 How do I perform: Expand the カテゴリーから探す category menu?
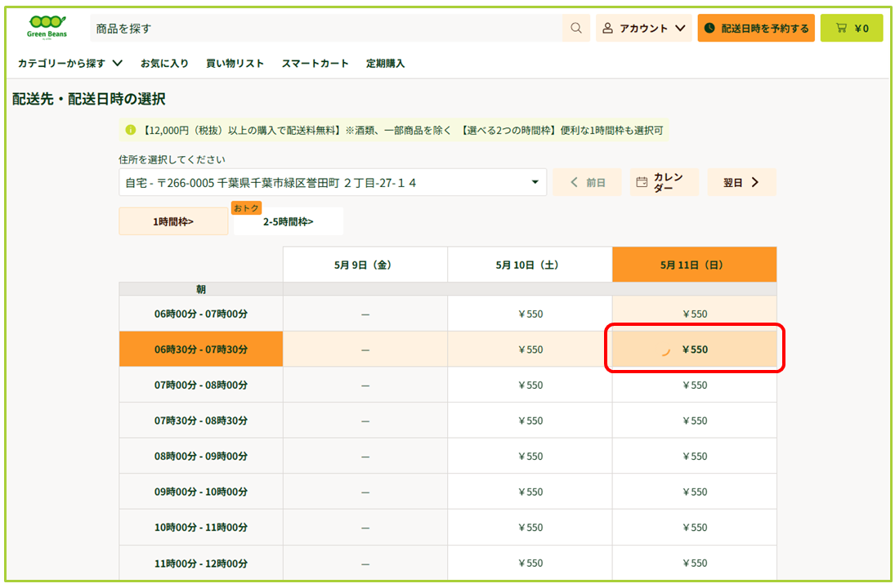point(68,63)
